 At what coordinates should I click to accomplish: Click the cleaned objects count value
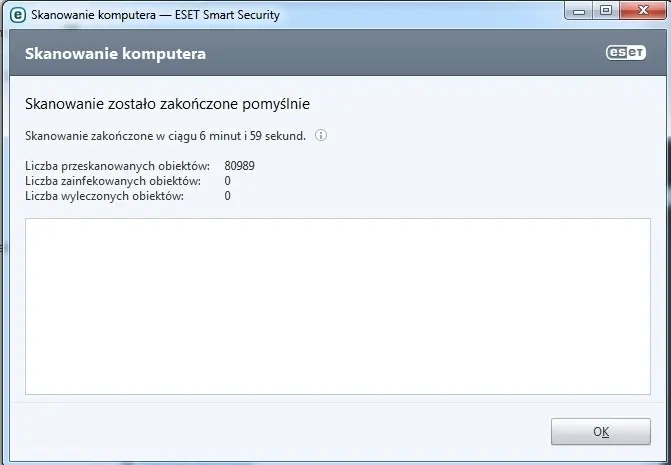pyautogui.click(x=228, y=196)
